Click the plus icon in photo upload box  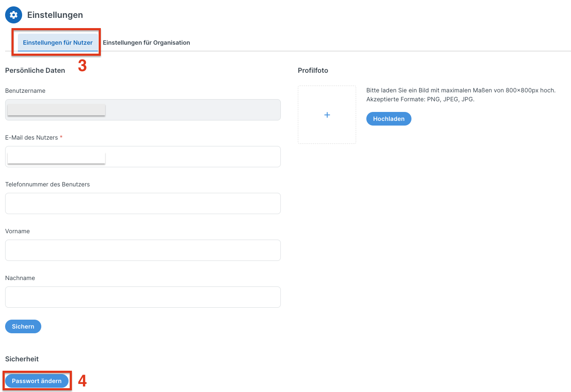(327, 115)
